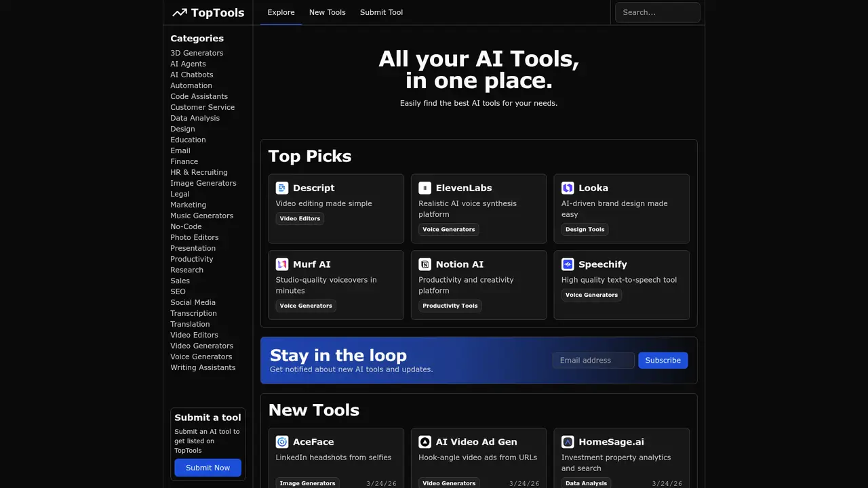Image resolution: width=868 pixels, height=488 pixels.
Task: Click the Descript app icon
Action: (282, 188)
